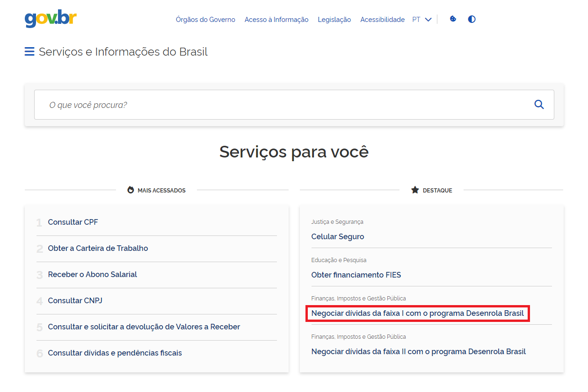Open cookie settings icon
The image size is (588, 392).
pos(453,19)
